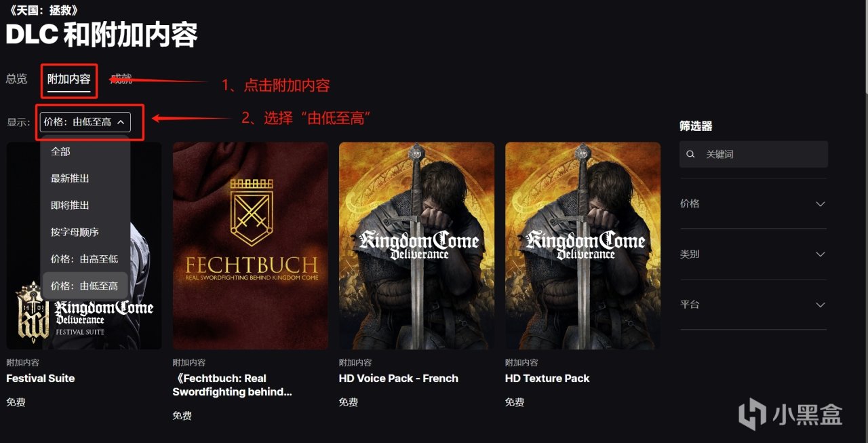868x443 pixels.
Task: Expand the 价格 filter chevron
Action: 821,204
